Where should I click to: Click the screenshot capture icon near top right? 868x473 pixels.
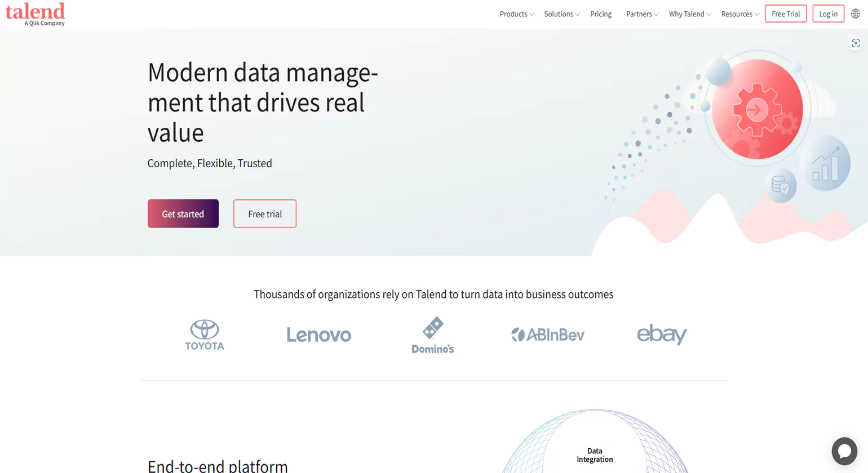click(x=856, y=43)
